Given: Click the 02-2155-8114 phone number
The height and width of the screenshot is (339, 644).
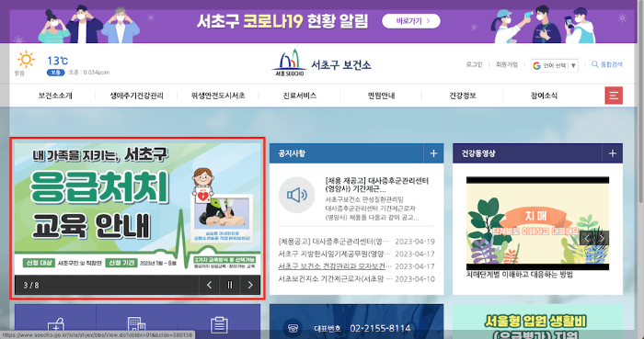Looking at the screenshot, I should click(380, 328).
